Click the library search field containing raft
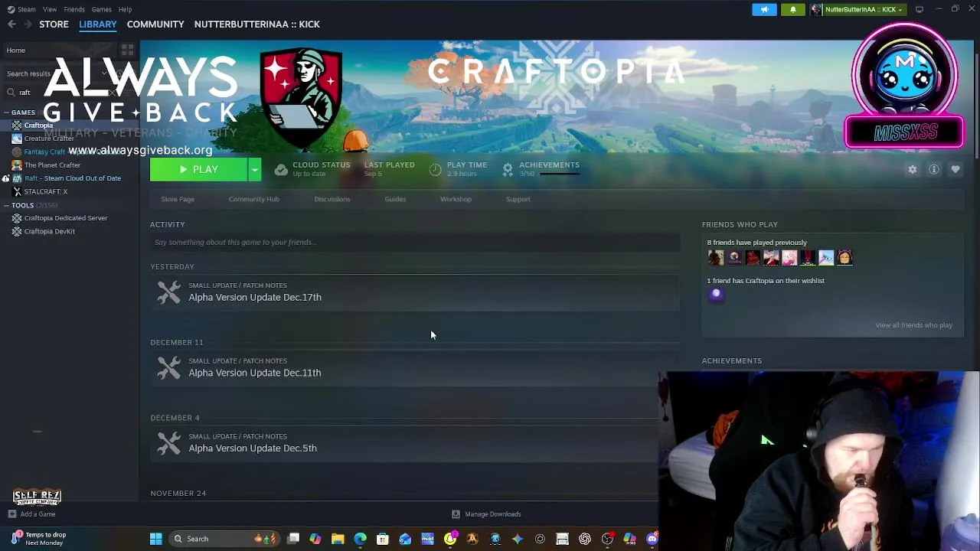 [61, 93]
